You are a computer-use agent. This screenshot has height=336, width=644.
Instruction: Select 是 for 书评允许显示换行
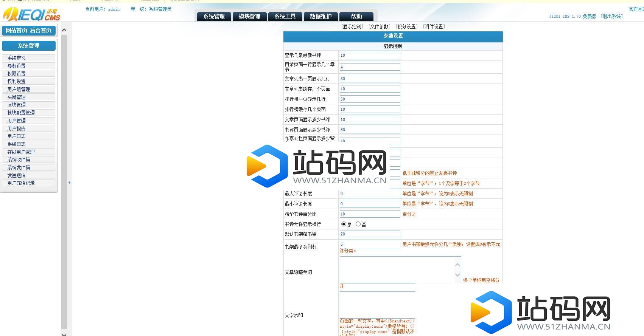344,224
